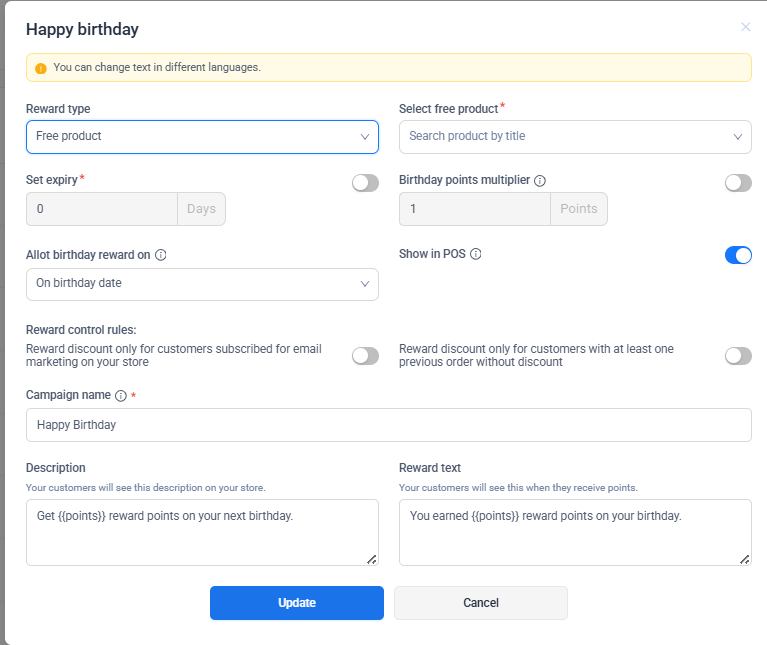Viewport: 767px width, 645px height.
Task: Expand Allot birthday reward on dropdown
Action: 202,284
